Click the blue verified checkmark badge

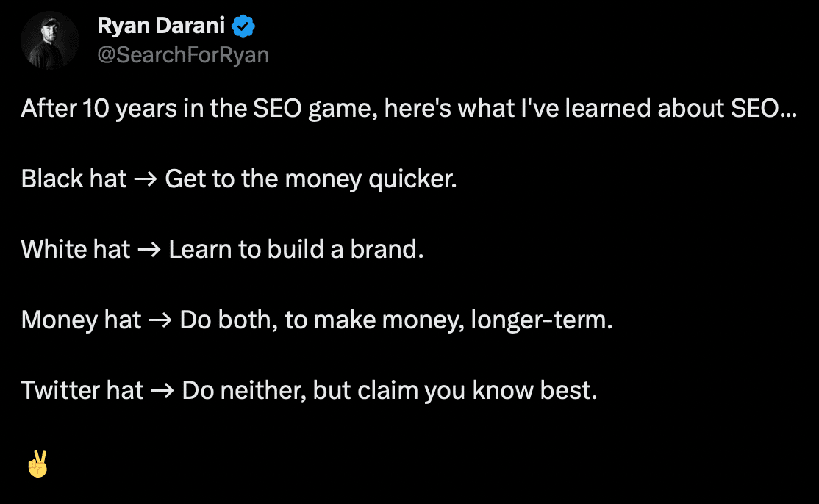coord(243,26)
